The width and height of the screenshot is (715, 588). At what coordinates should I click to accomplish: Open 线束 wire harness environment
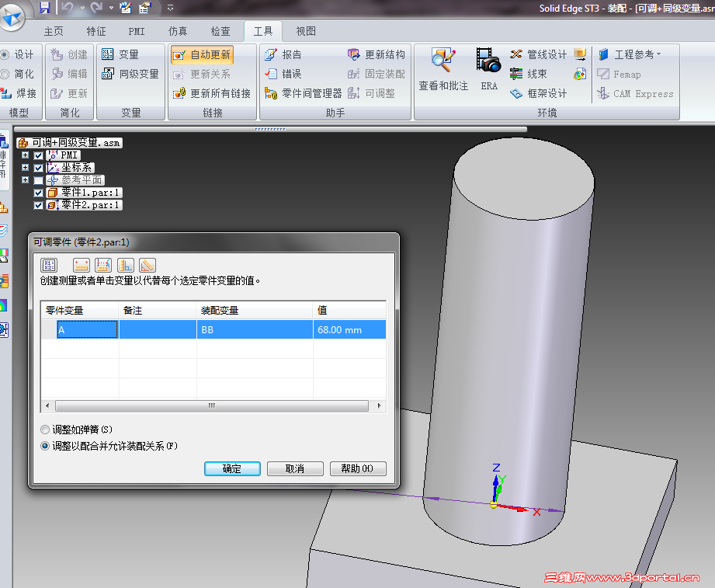click(528, 74)
